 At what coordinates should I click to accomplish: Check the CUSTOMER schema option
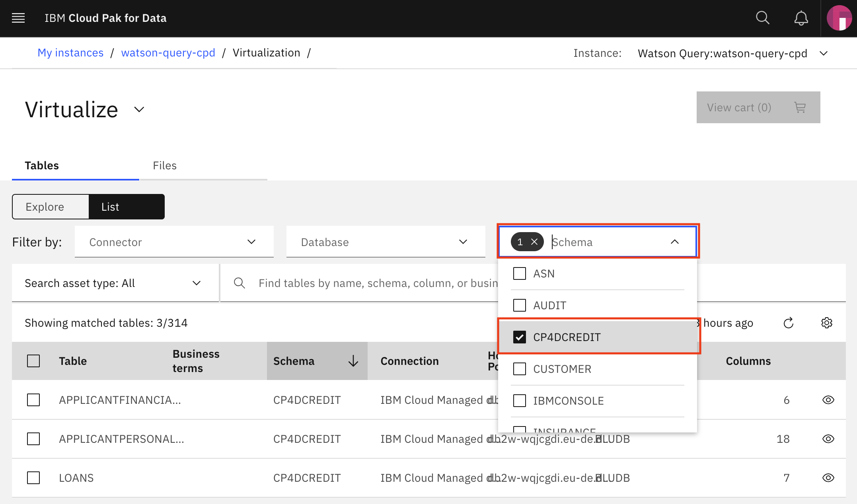click(519, 369)
